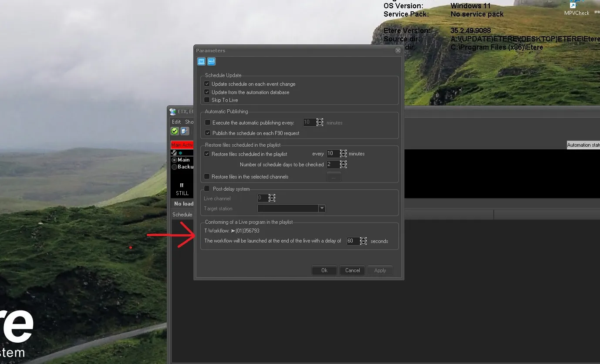Viewport: 600px width, 364px height.
Task: Increase the workflow delay seconds value
Action: 364,239
